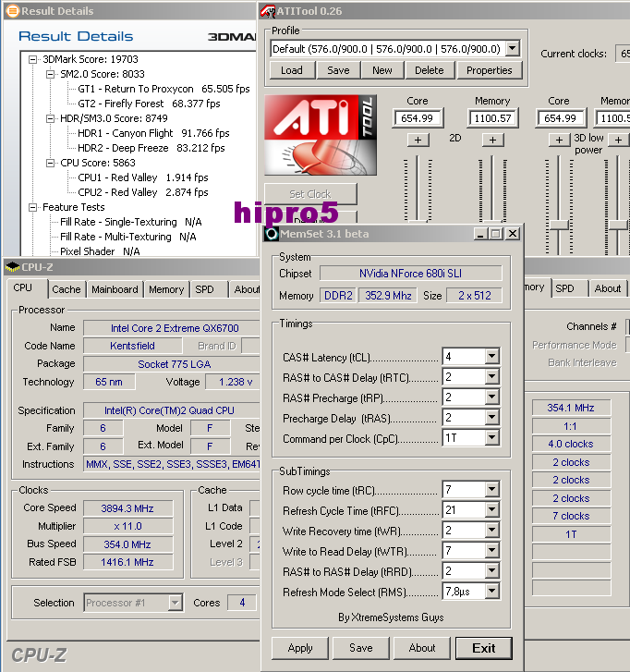Increase 3D low power Core plus button
The width and height of the screenshot is (630, 672).
(x=560, y=140)
